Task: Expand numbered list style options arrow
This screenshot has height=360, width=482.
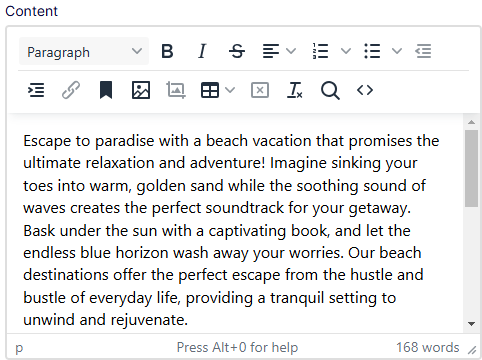Action: [346, 51]
